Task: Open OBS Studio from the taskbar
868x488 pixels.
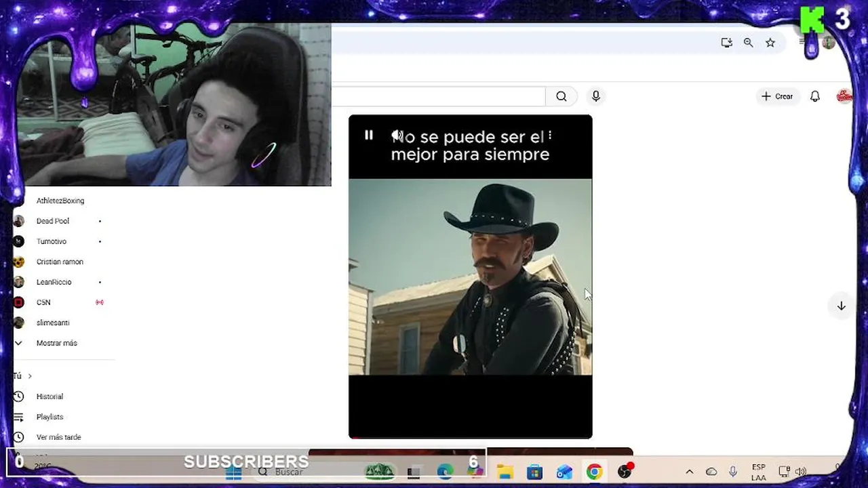Action: coord(625,472)
